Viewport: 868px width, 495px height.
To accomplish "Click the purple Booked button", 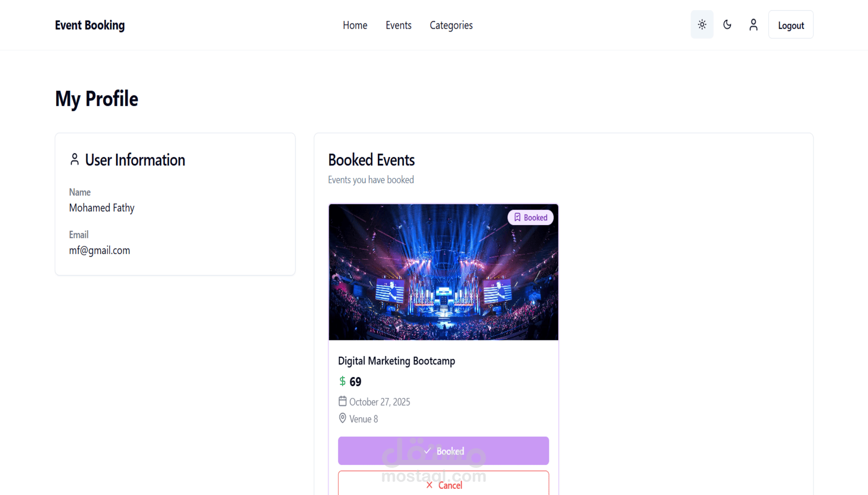I will (x=443, y=451).
